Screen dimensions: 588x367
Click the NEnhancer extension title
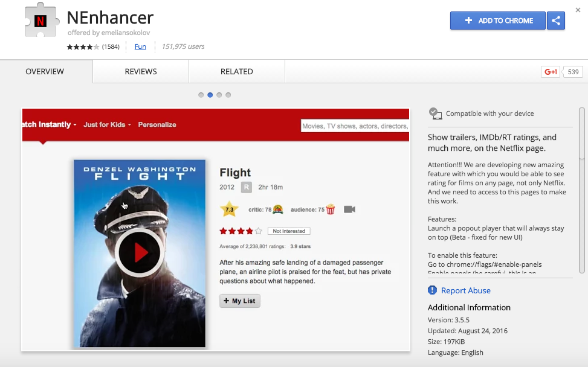tap(110, 18)
